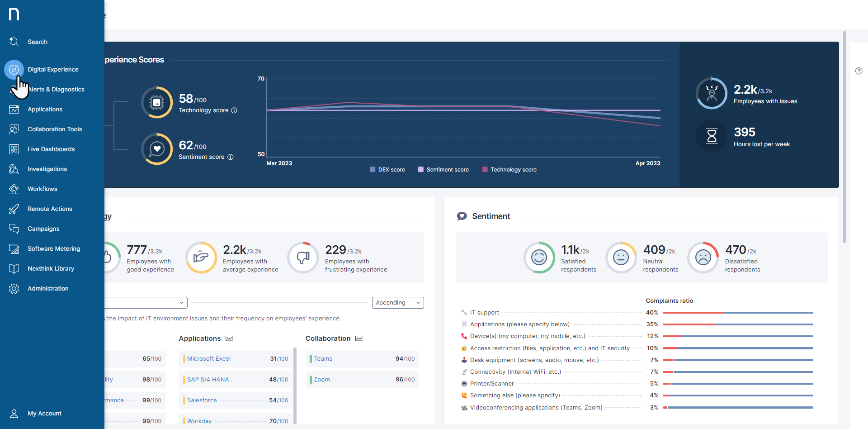Click the main page vertical scrollbar
868x429 pixels.
844,136
